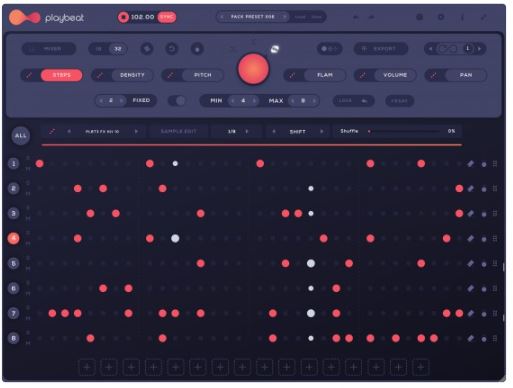Click the big red randomize button
The width and height of the screenshot is (513, 388).
point(253,69)
